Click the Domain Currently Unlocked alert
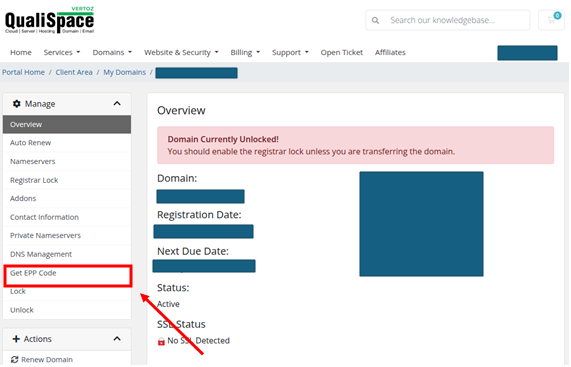This screenshot has height=367, width=571. 355,145
